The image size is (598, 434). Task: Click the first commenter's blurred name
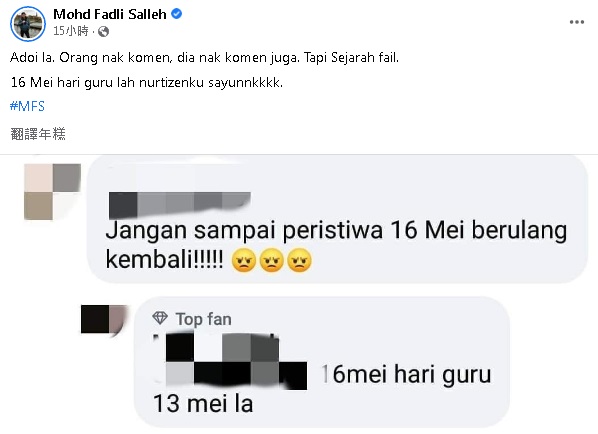click(x=179, y=205)
